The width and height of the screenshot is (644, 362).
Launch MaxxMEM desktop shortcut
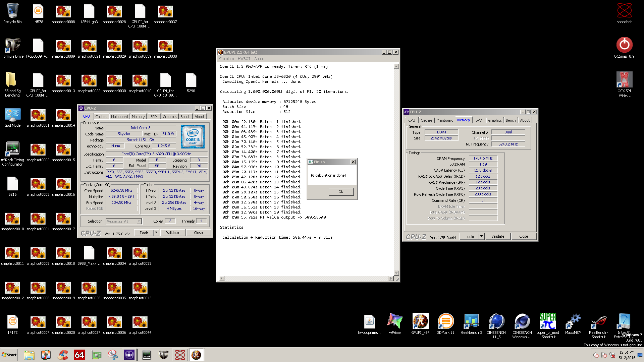pos(573,324)
